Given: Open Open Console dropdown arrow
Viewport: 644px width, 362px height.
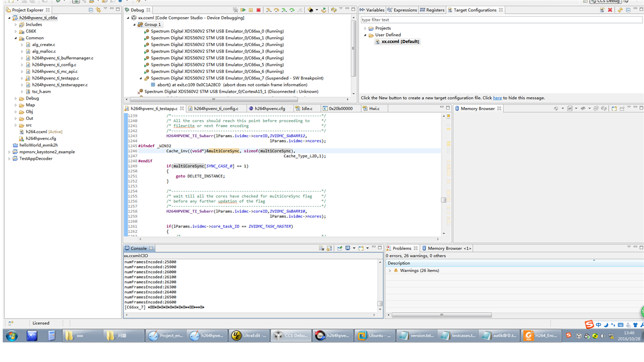Looking at the screenshot, I should tap(368, 248).
